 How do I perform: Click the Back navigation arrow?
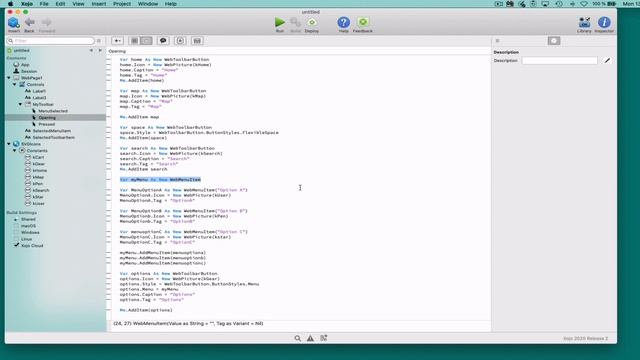point(29,24)
